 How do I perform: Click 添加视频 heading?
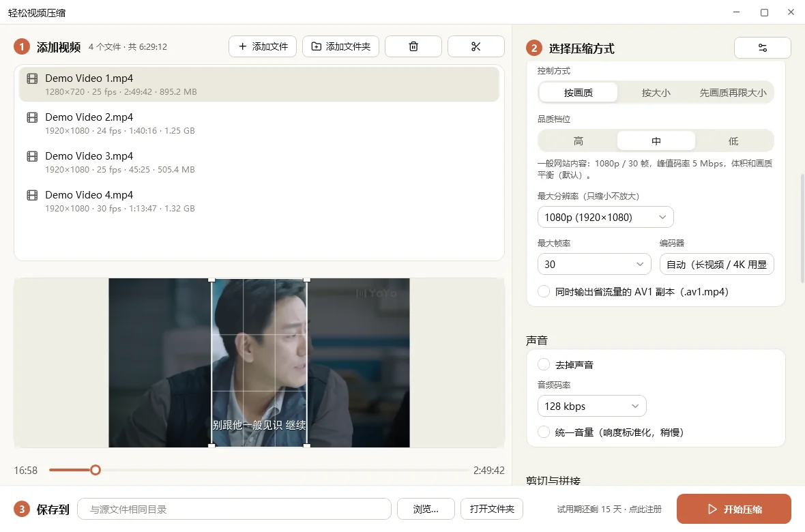point(59,47)
